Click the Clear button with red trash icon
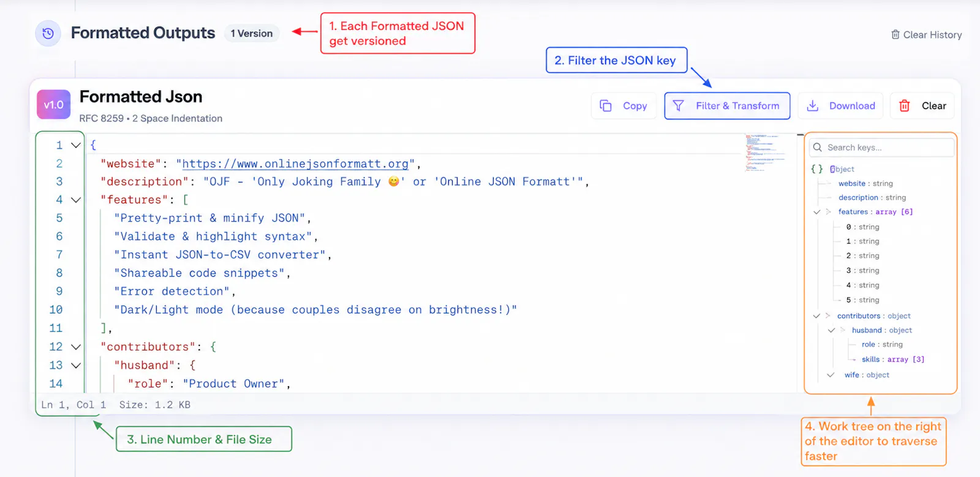980x477 pixels. (x=922, y=106)
